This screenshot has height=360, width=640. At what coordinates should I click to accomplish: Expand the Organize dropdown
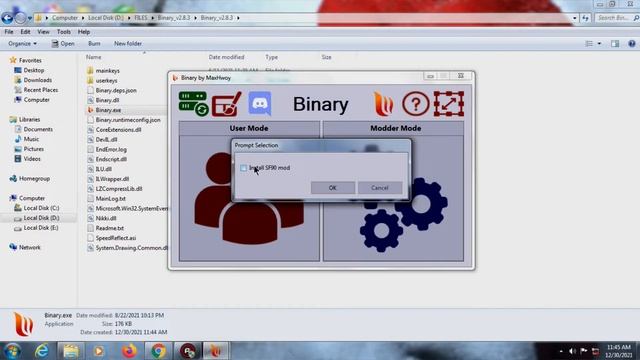22,43
